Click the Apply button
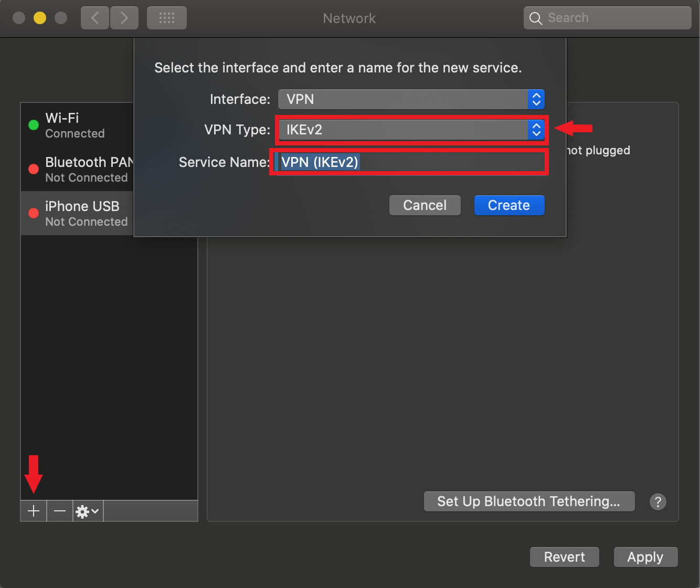 click(645, 557)
